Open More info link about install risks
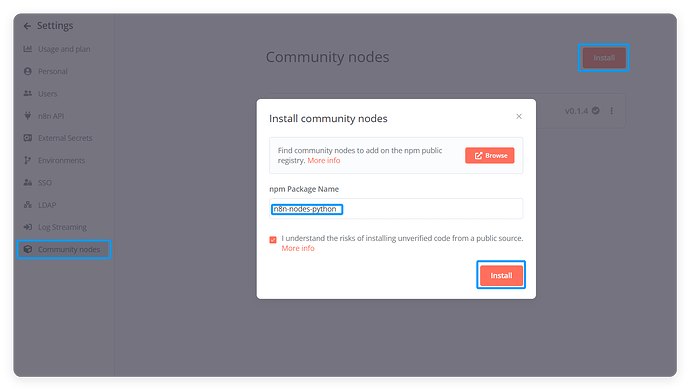Viewport: 690px width, 389px height. click(x=298, y=248)
